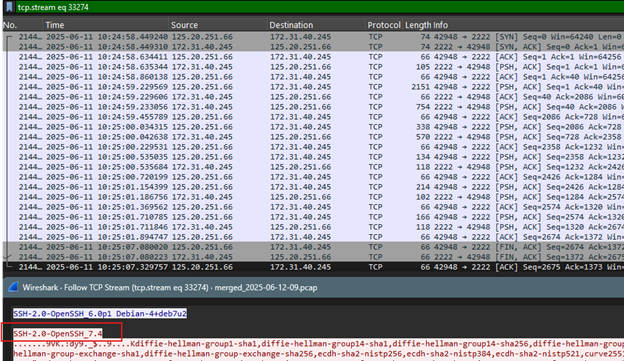Click the SSH-2.0-OpenSSH_6.0p1 Debian banner line
The image size is (624, 361).
coord(100,314)
